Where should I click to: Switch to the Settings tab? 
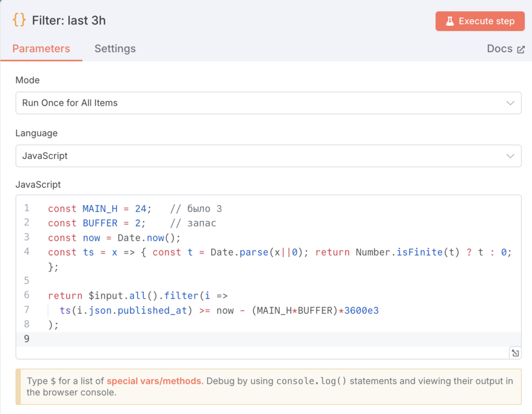tap(115, 49)
